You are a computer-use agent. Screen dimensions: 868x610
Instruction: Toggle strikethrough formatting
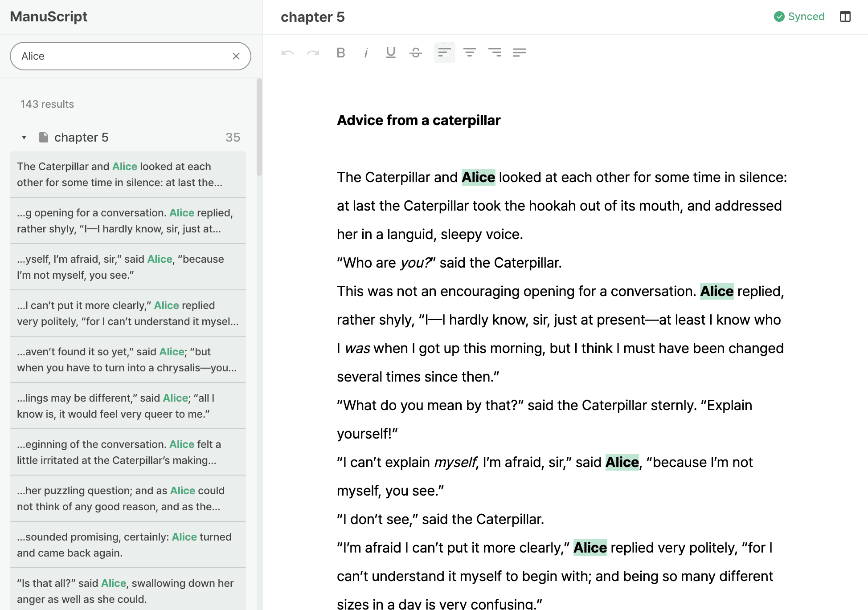[x=416, y=53]
